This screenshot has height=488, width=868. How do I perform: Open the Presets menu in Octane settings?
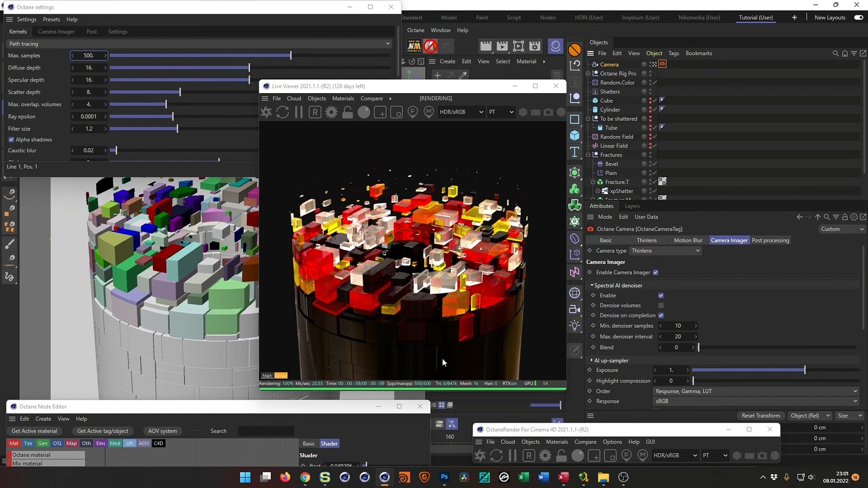(52, 20)
